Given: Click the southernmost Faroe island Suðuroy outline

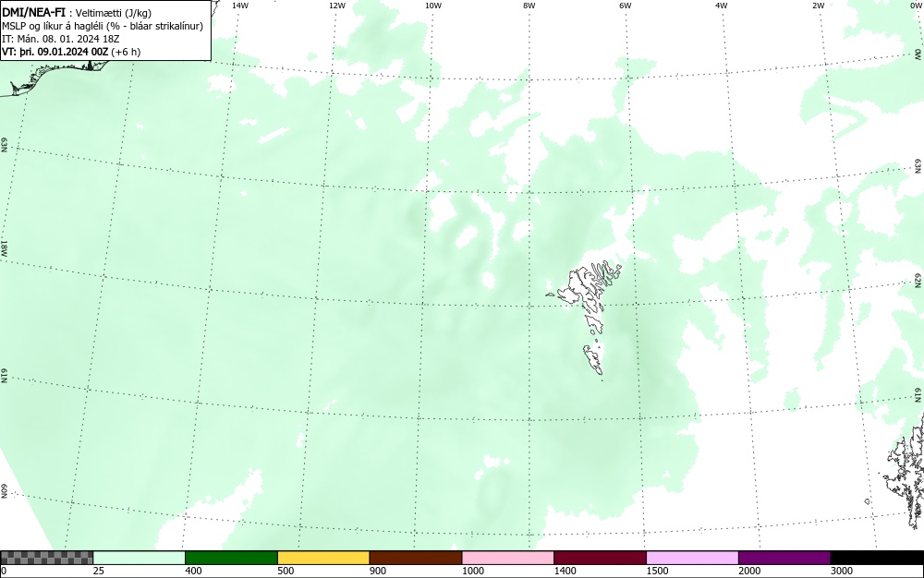Looking at the screenshot, I should click(593, 359).
